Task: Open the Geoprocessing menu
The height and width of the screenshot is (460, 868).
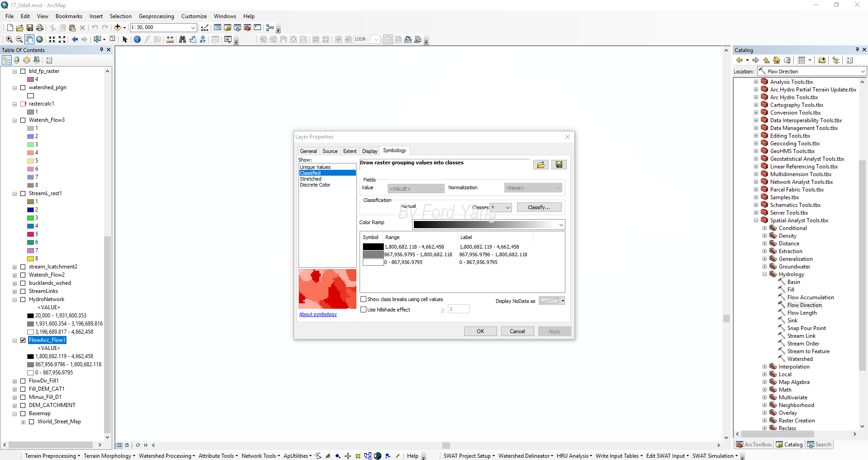Action: coord(156,16)
